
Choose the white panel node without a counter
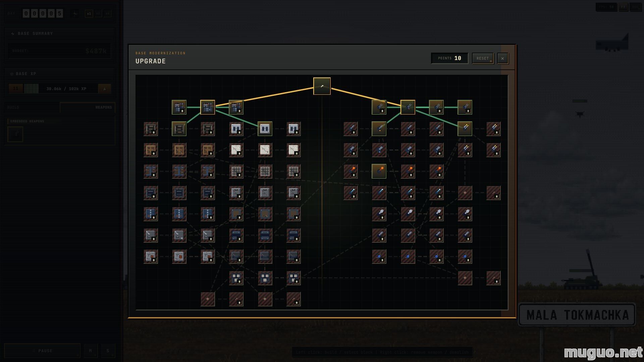pos(265,150)
